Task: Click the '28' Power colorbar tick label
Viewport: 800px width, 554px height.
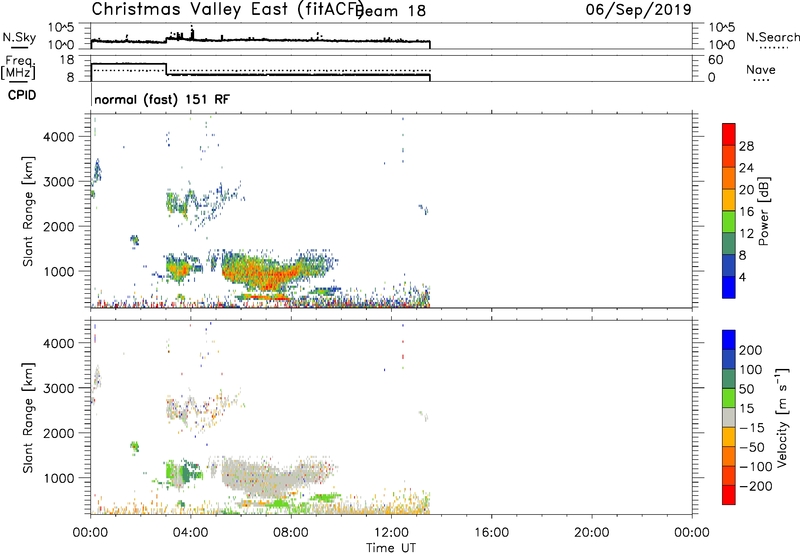Action: [x=746, y=146]
